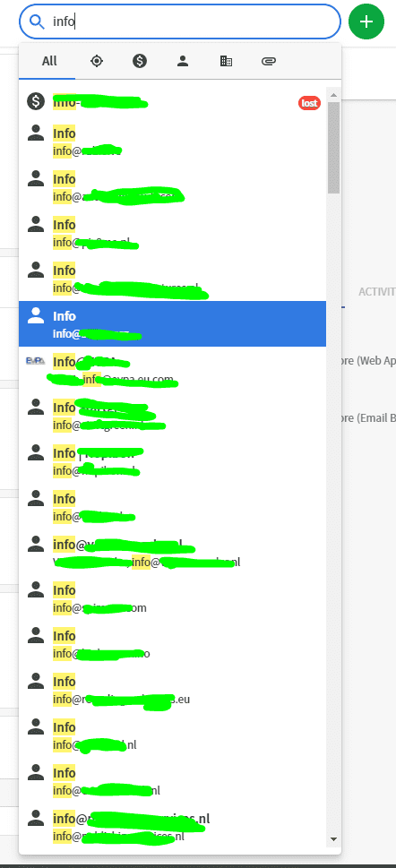Select the All results tab
396x868 pixels.
click(49, 61)
